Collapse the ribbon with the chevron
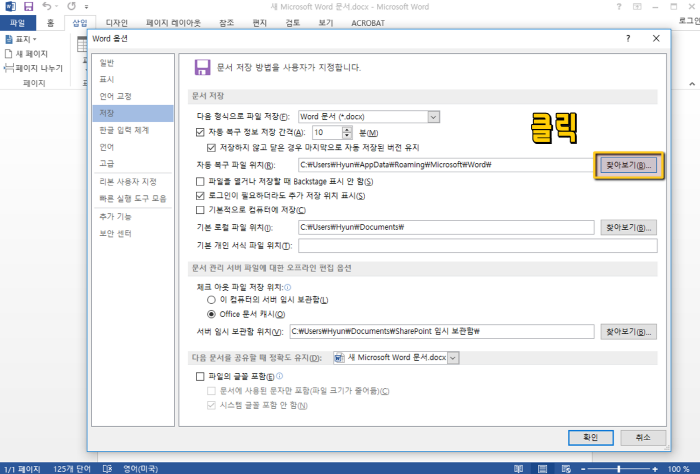700x474 pixels. (692, 83)
